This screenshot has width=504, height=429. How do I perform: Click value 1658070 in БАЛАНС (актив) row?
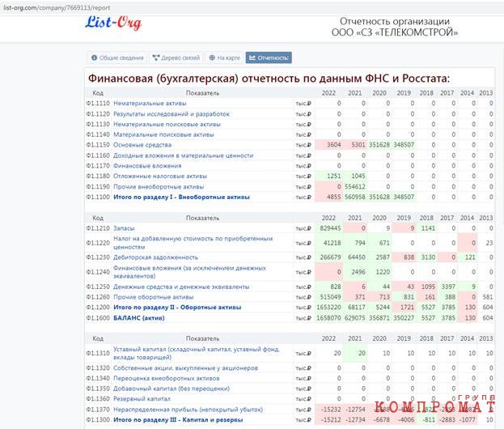pos(328,318)
